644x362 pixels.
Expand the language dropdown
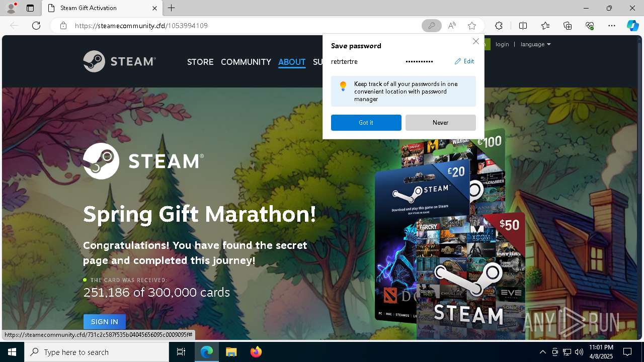pos(535,44)
